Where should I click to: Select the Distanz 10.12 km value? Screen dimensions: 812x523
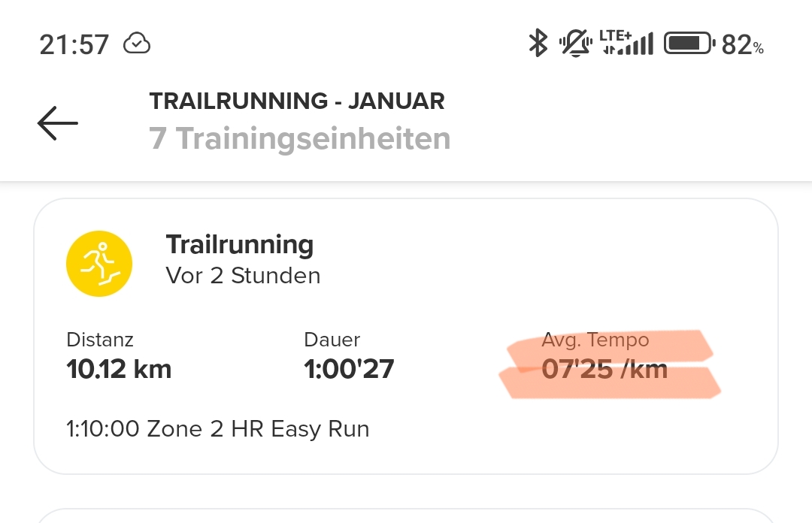[119, 369]
